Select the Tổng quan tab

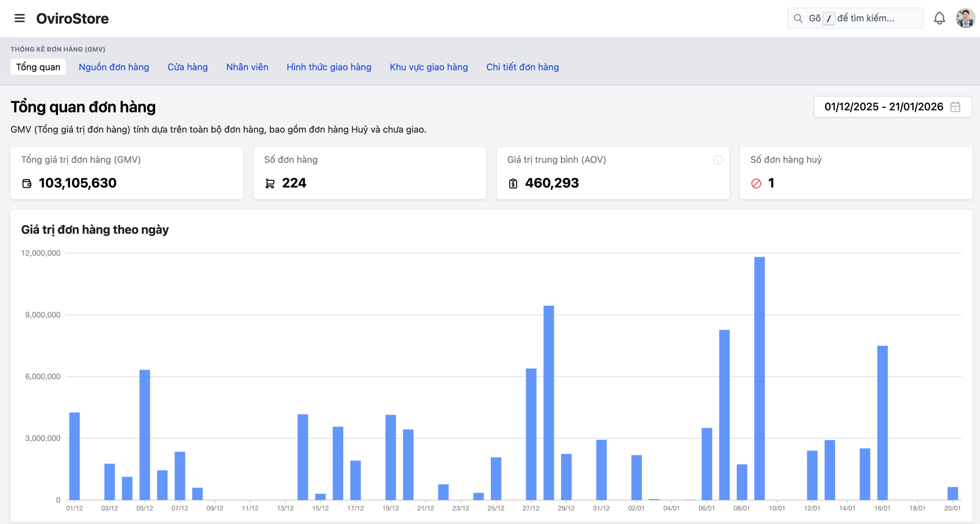click(38, 67)
